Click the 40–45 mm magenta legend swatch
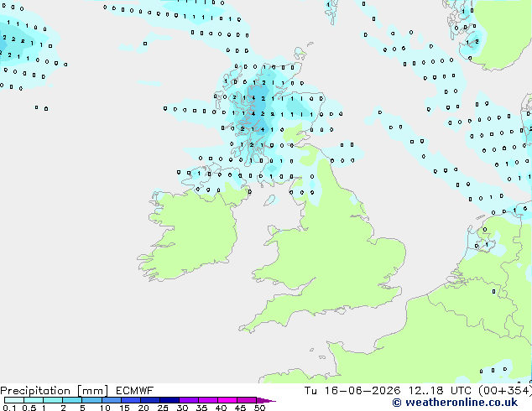Image resolution: width=532 pixels, height=411 pixels. (227, 400)
